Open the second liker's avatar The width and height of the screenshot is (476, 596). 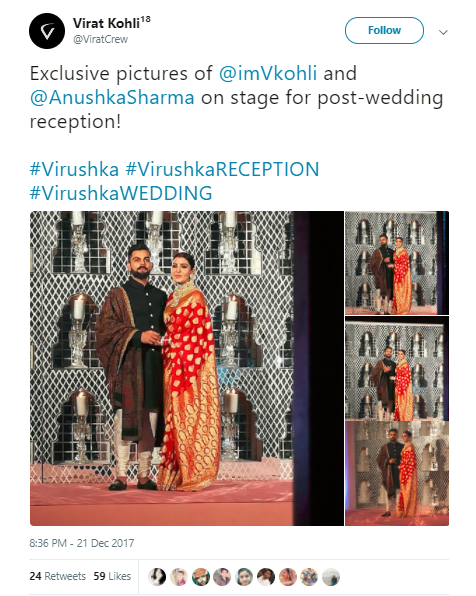(x=179, y=577)
